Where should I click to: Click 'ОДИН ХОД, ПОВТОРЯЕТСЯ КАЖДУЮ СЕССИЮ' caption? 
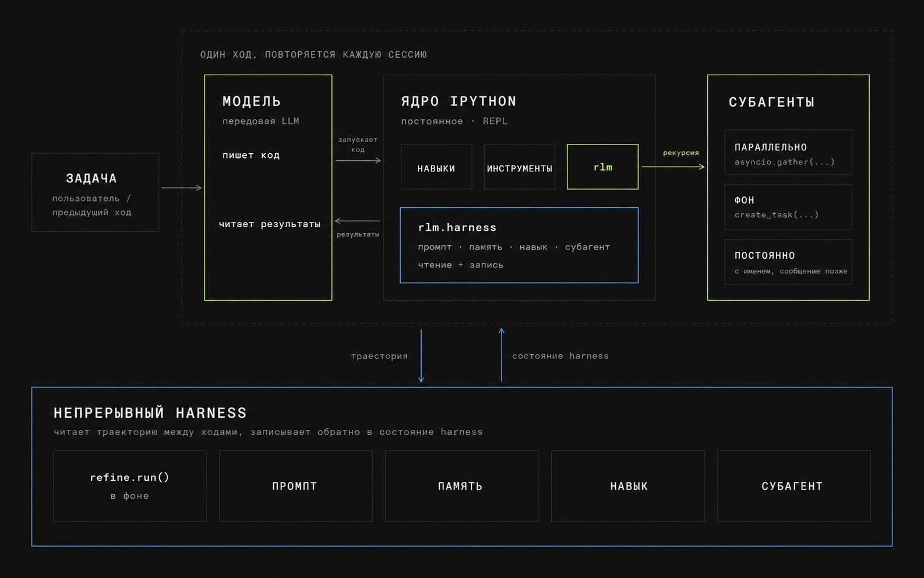pos(313,55)
